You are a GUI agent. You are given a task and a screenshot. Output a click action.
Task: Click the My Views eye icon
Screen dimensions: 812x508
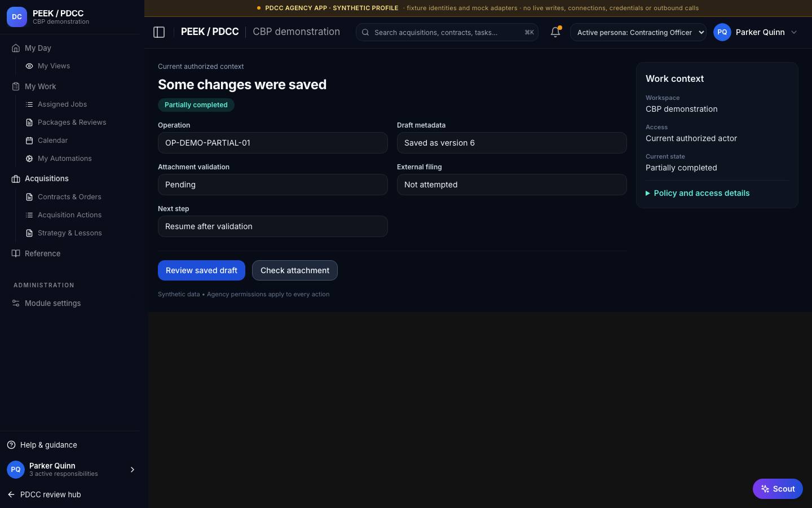click(29, 66)
